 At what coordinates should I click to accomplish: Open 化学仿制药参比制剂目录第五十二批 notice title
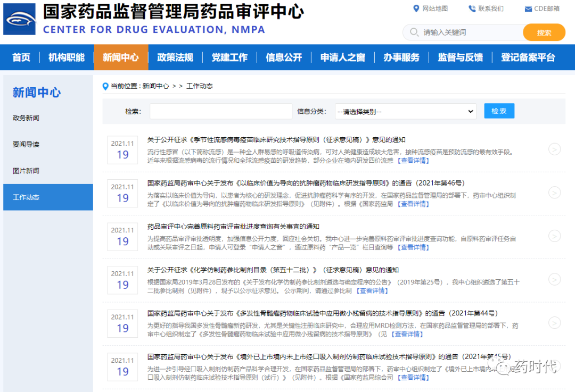pyautogui.click(x=273, y=270)
